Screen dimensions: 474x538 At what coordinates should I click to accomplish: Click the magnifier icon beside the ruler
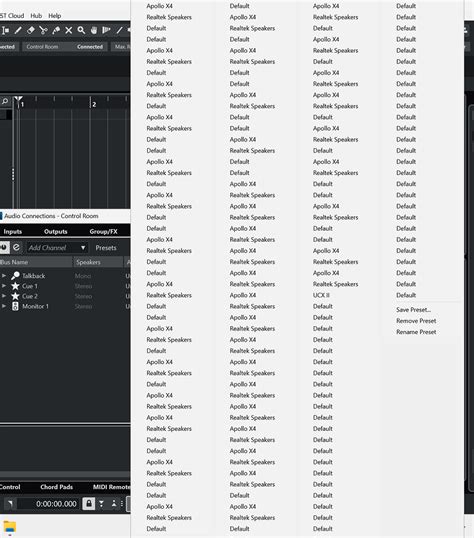(x=5, y=101)
